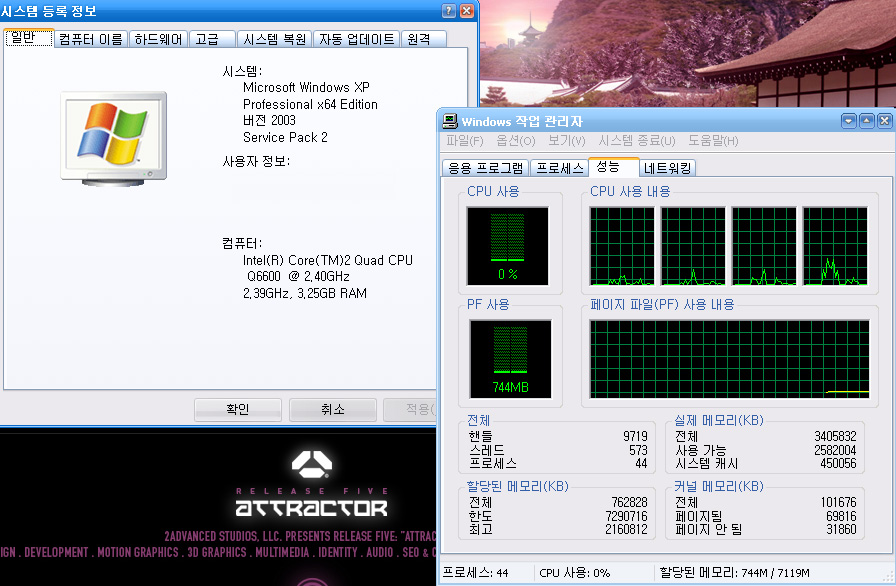Click the PF 사용 gauge showing 744MB
Image resolution: width=896 pixels, height=586 pixels.
point(510,359)
